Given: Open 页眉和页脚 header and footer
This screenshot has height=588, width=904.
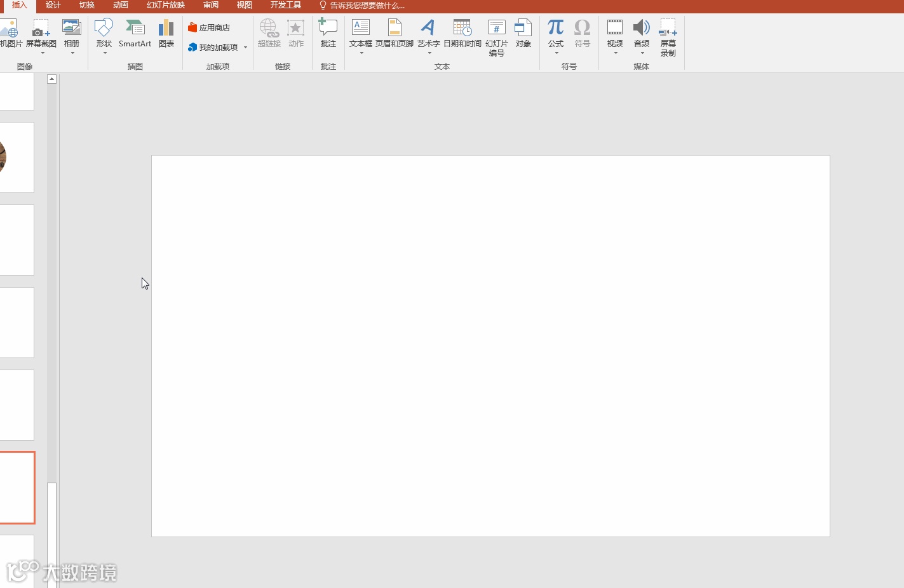Looking at the screenshot, I should pos(395,34).
